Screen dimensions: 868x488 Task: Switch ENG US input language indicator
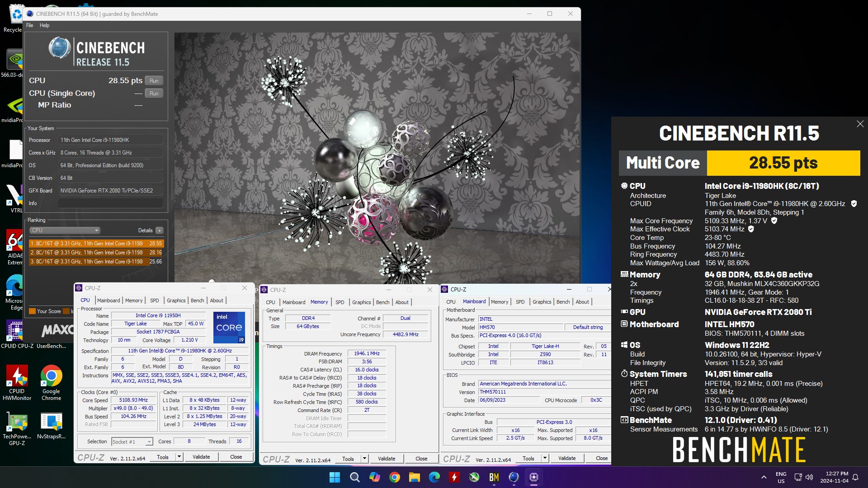click(x=781, y=477)
